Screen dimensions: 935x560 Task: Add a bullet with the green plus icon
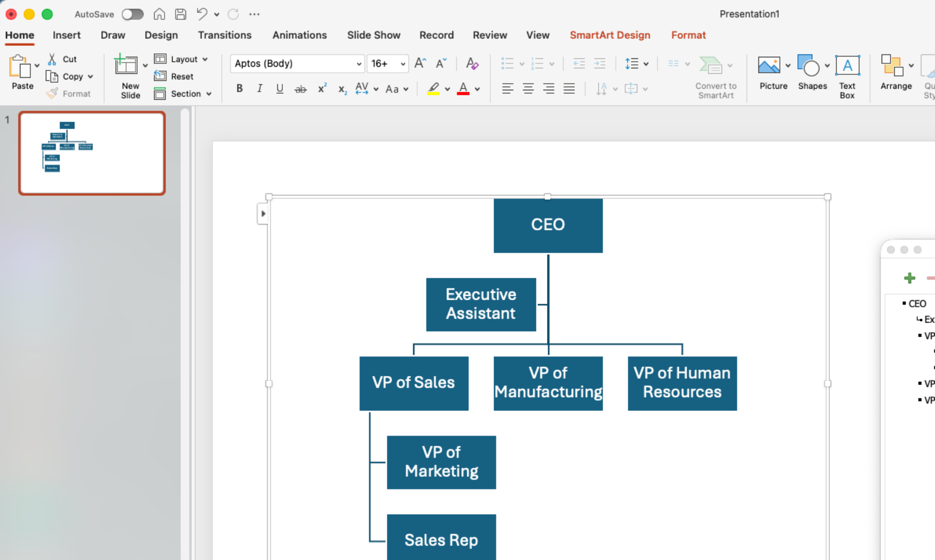(x=910, y=278)
